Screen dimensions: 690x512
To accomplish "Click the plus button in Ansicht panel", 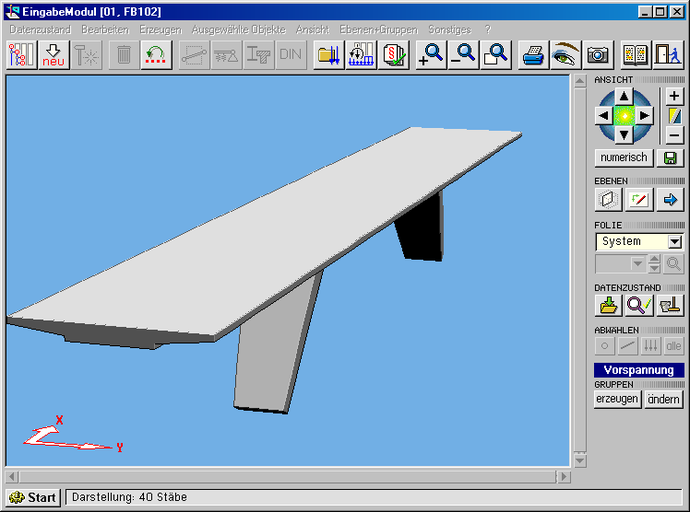I will [674, 96].
